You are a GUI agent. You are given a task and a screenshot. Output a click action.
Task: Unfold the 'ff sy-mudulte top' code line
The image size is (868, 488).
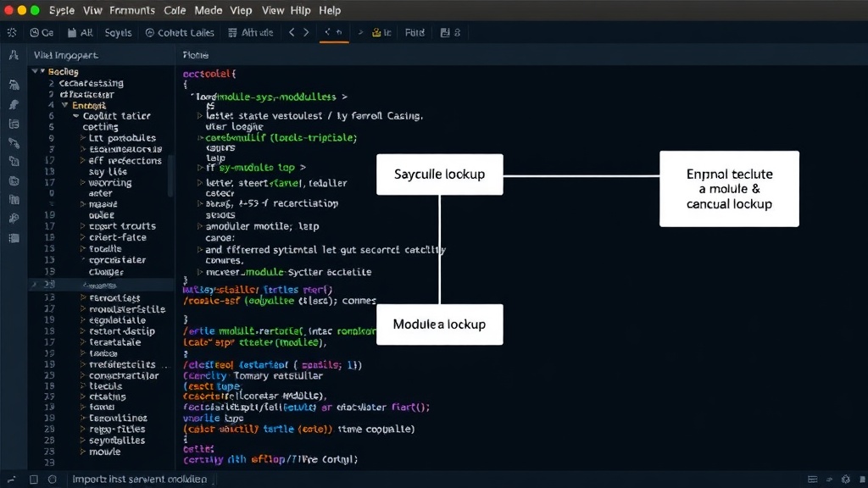(200, 167)
